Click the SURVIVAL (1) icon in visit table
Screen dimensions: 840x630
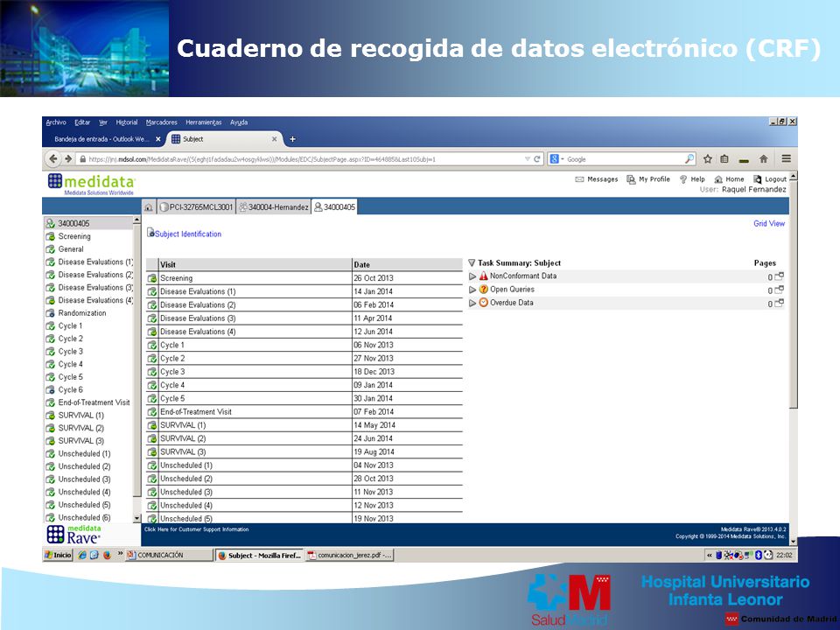click(152, 426)
